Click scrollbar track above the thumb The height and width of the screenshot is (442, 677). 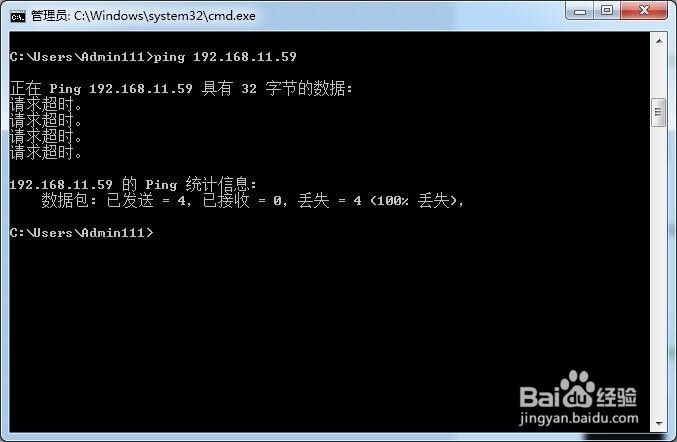pos(659,74)
